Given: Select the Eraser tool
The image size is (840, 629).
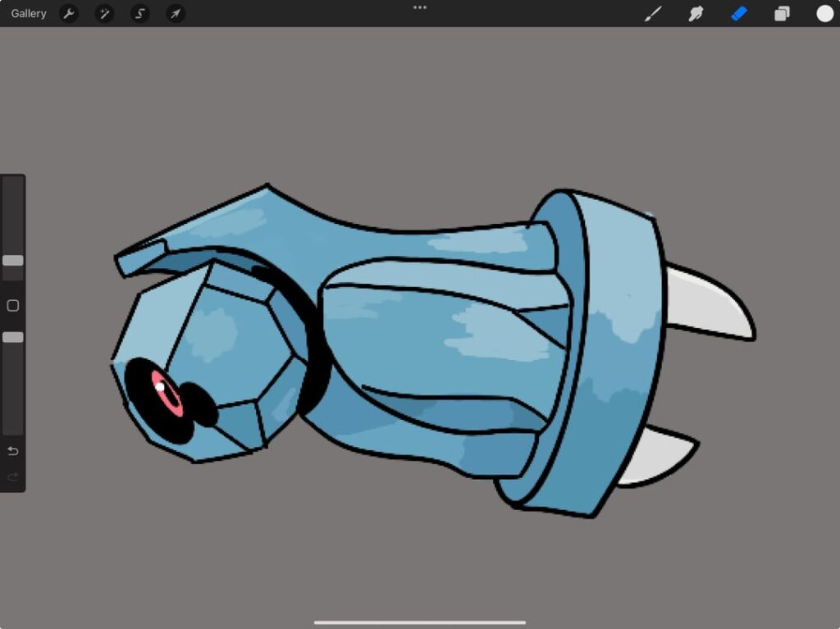Looking at the screenshot, I should tap(739, 13).
